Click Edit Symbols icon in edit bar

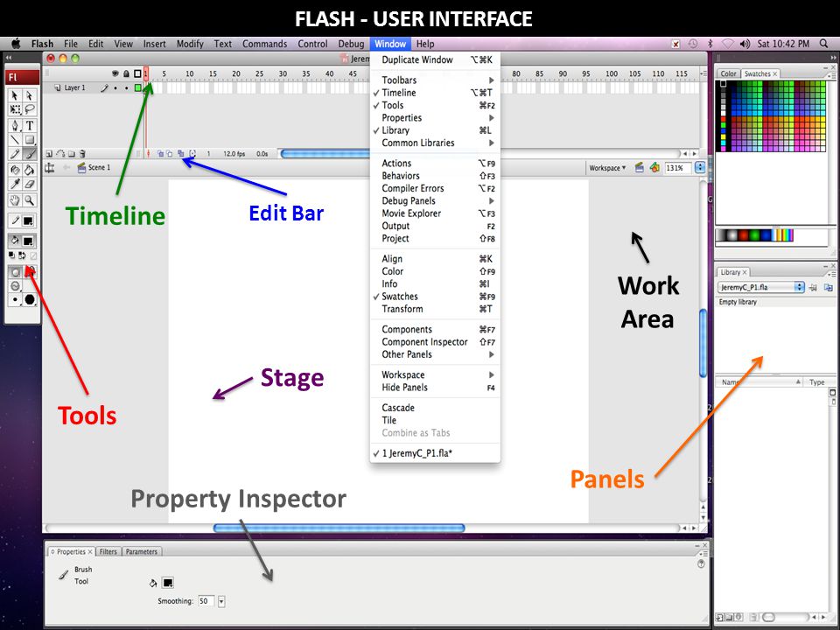pyautogui.click(x=654, y=168)
